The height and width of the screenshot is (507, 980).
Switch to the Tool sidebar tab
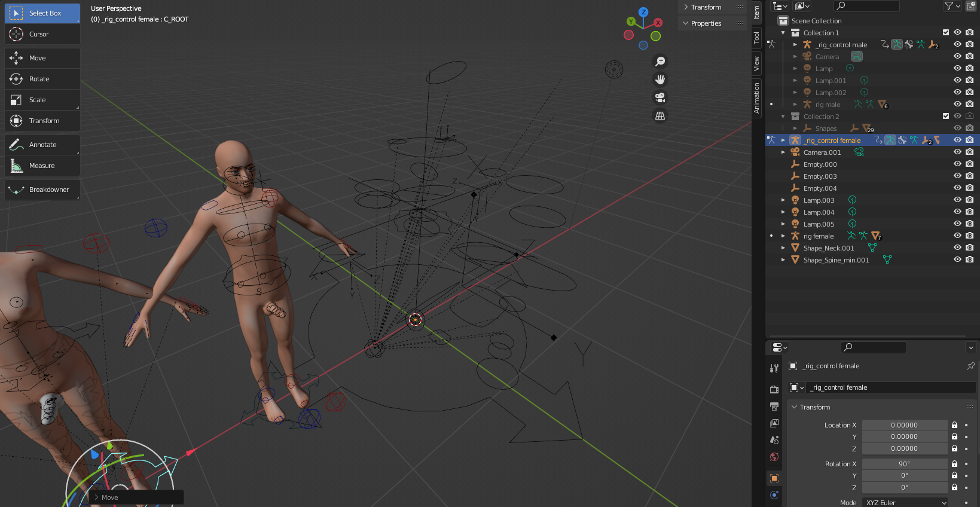point(756,38)
